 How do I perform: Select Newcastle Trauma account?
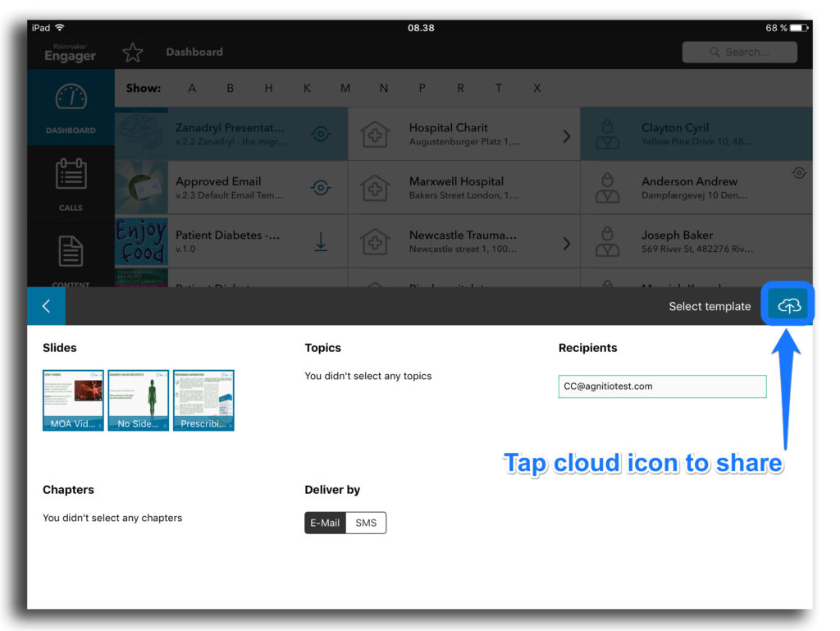coord(464,241)
